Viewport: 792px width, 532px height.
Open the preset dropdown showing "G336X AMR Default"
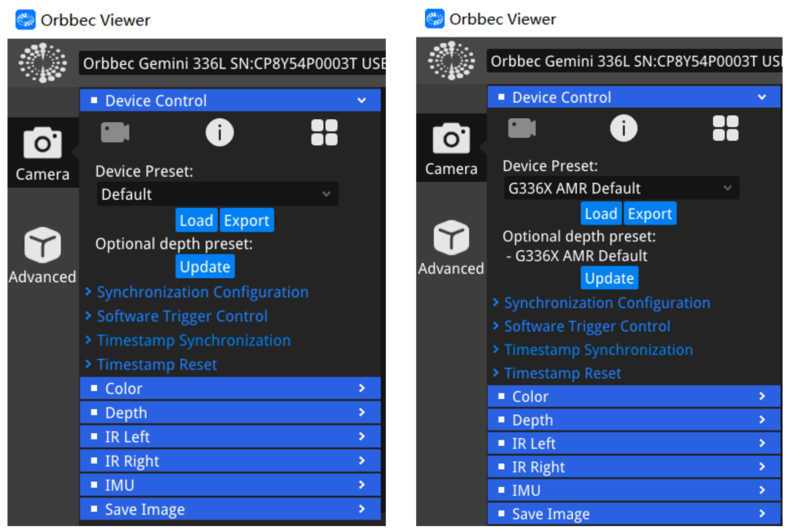coord(620,188)
